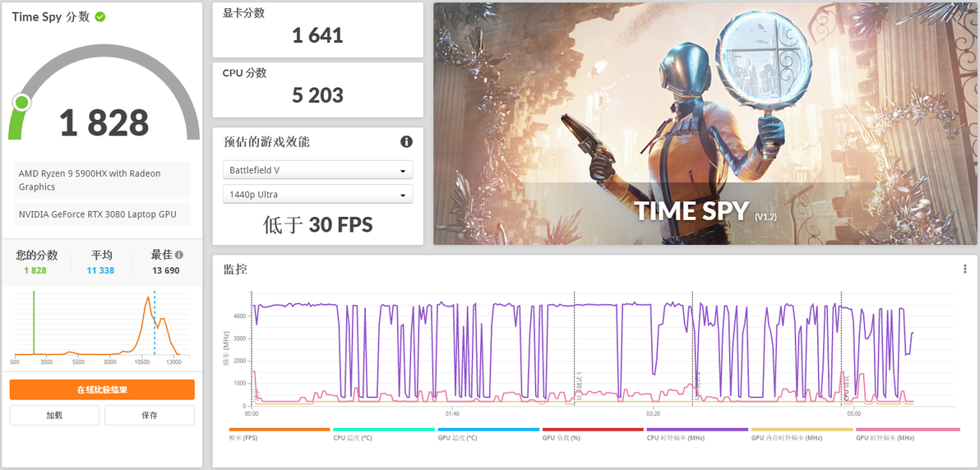The image size is (980, 470).
Task: Click the green validation checkmark icon
Action: 100,17
